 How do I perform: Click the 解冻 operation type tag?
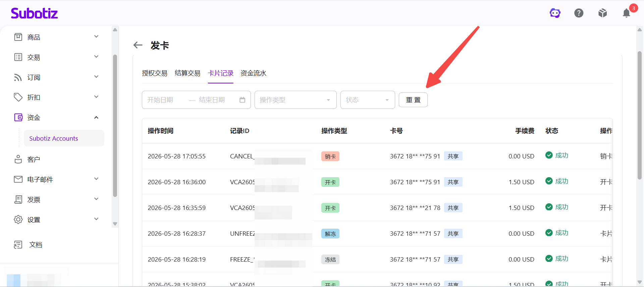[330, 234]
